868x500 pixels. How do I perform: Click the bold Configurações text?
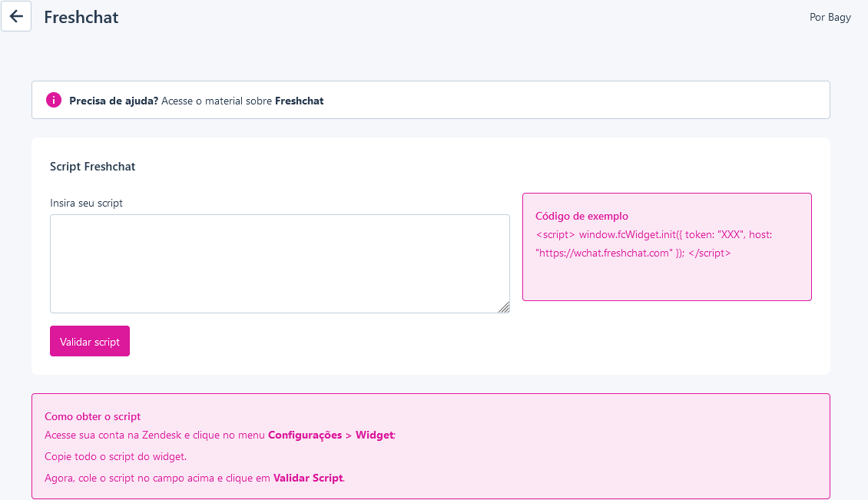pyautogui.click(x=305, y=435)
